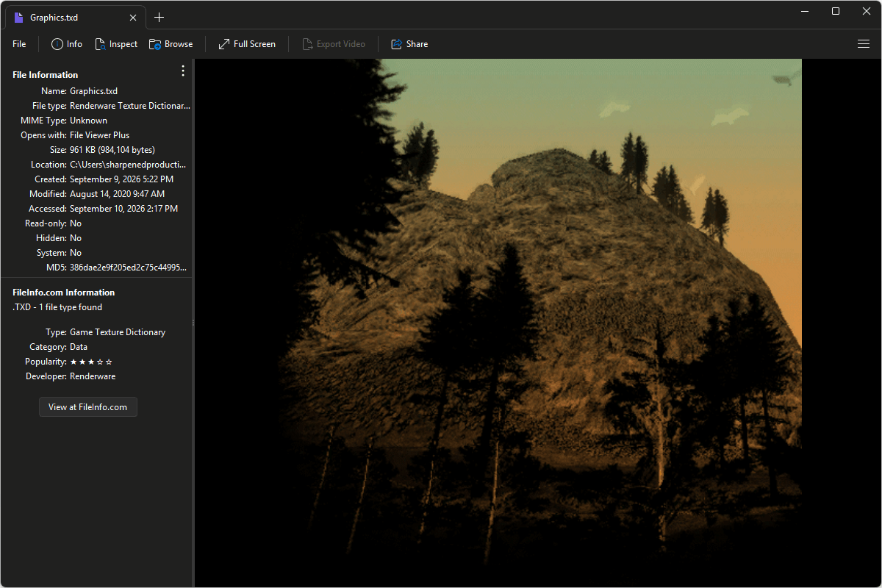Select the File type value Renderware Texture Dictionary
882x588 pixels.
[130, 106]
